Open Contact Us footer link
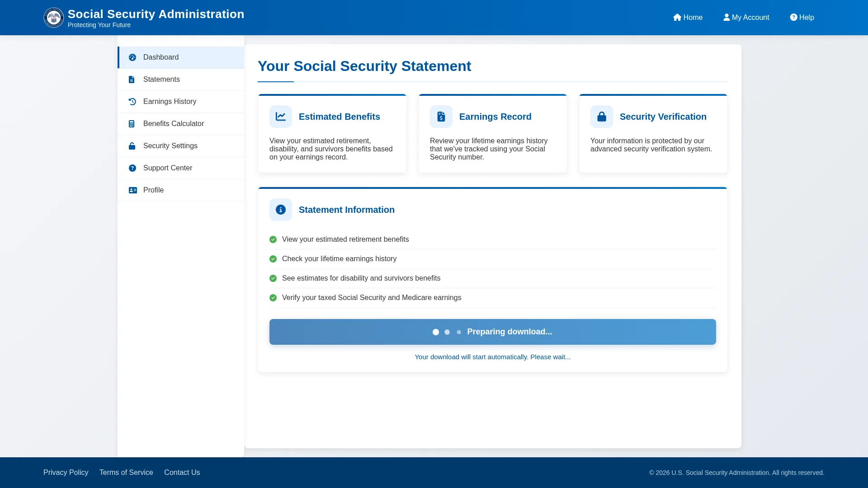Viewport: 868px width, 488px height. (182, 473)
